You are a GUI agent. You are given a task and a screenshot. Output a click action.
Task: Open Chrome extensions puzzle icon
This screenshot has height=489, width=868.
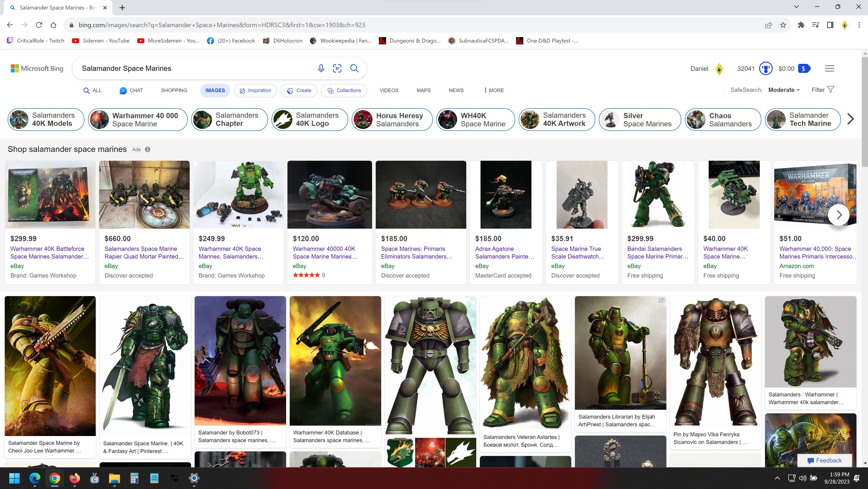(x=801, y=25)
